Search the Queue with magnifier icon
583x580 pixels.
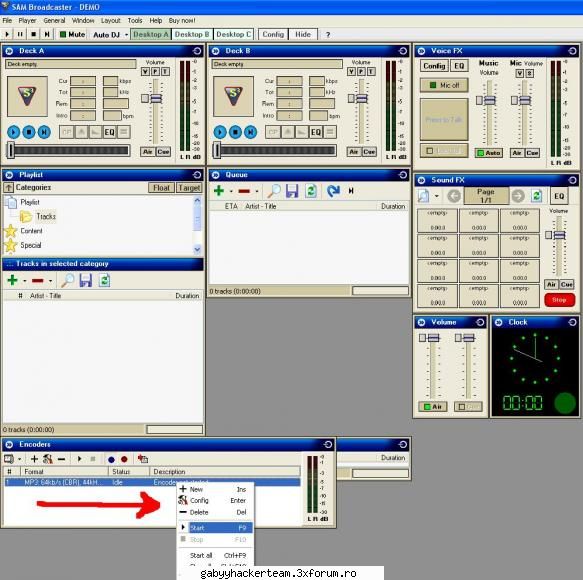[x=274, y=191]
